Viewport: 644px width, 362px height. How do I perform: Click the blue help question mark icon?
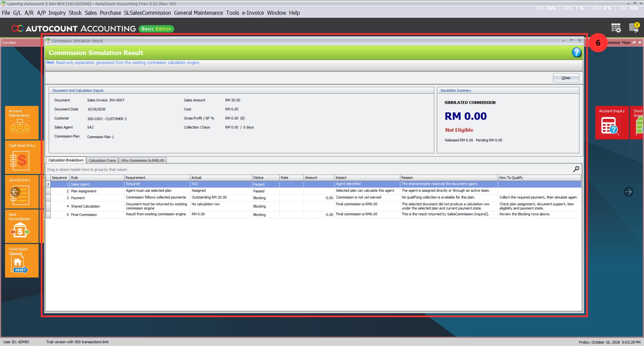[x=576, y=53]
